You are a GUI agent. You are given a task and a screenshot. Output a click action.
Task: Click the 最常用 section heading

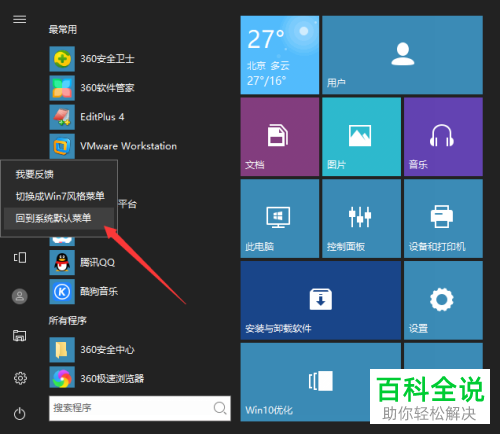pyautogui.click(x=63, y=30)
